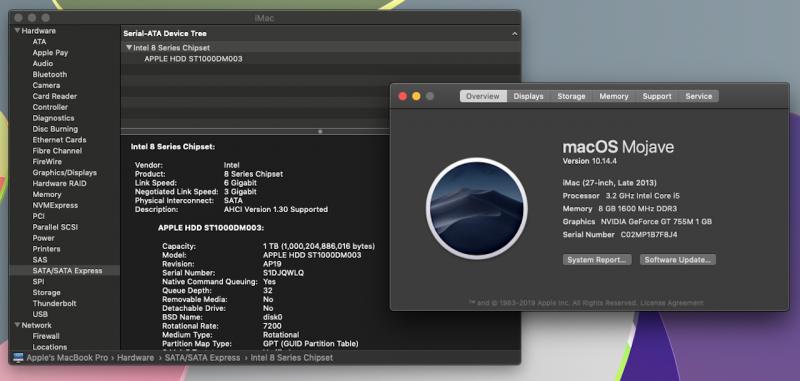
Task: Click the Serial-ATA Device Tree header
Action: [x=165, y=34]
